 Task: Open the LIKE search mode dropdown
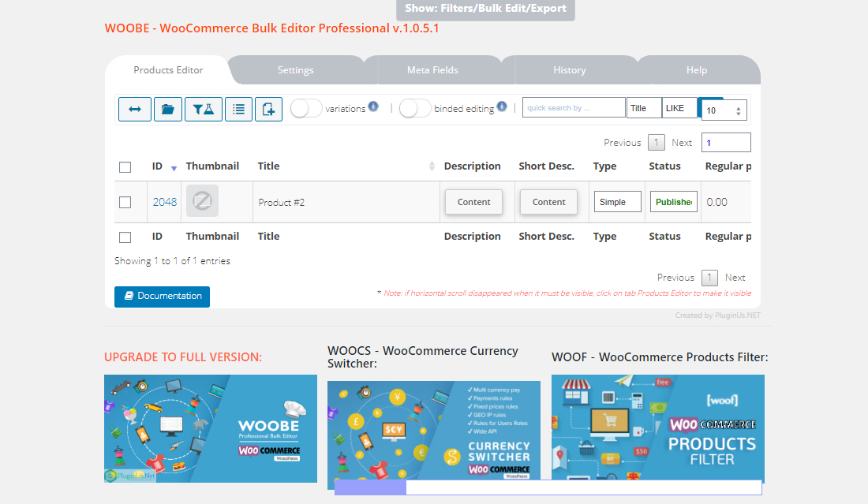tap(679, 108)
